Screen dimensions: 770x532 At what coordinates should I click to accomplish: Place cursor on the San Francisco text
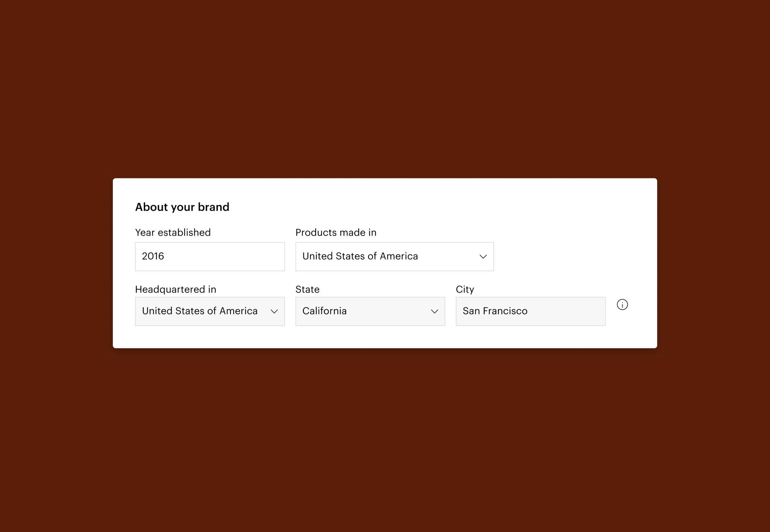[x=495, y=311]
